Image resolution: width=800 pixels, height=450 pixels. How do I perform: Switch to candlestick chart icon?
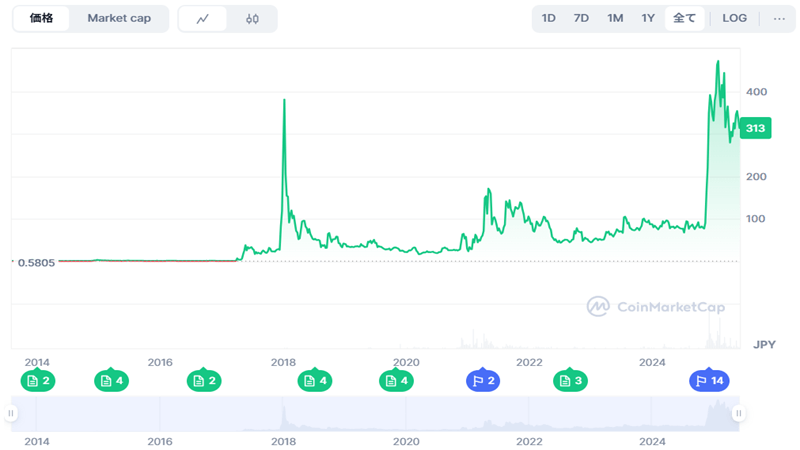252,19
